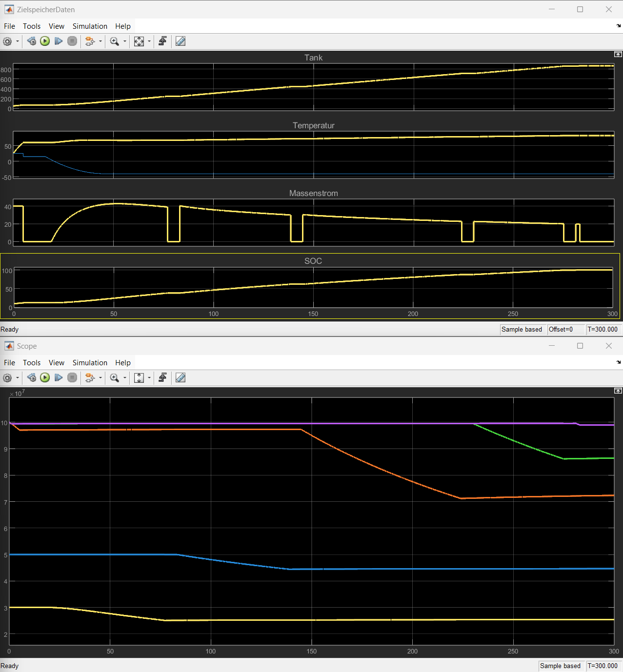Open the Tools menu in the Scope window

pos(32,363)
